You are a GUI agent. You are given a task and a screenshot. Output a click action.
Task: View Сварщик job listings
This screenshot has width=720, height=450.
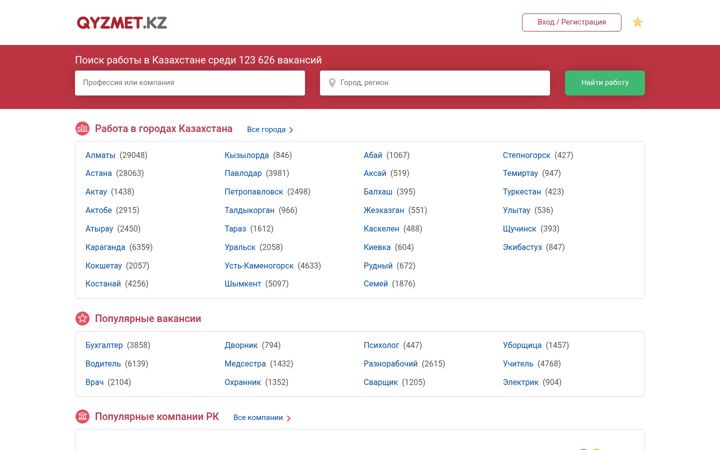click(380, 382)
